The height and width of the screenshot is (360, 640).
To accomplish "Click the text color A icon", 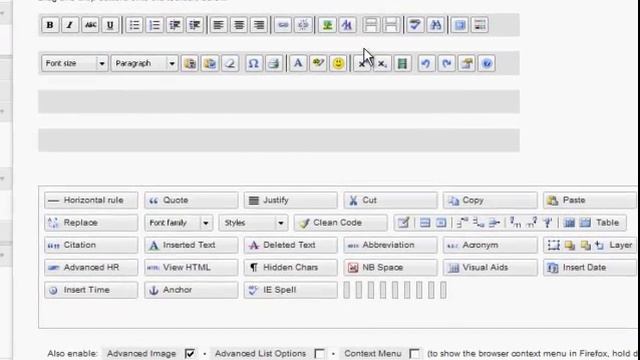I will [x=298, y=63].
